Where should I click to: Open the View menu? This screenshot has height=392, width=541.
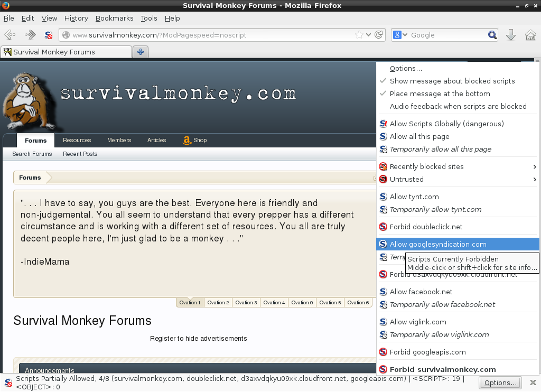49,18
